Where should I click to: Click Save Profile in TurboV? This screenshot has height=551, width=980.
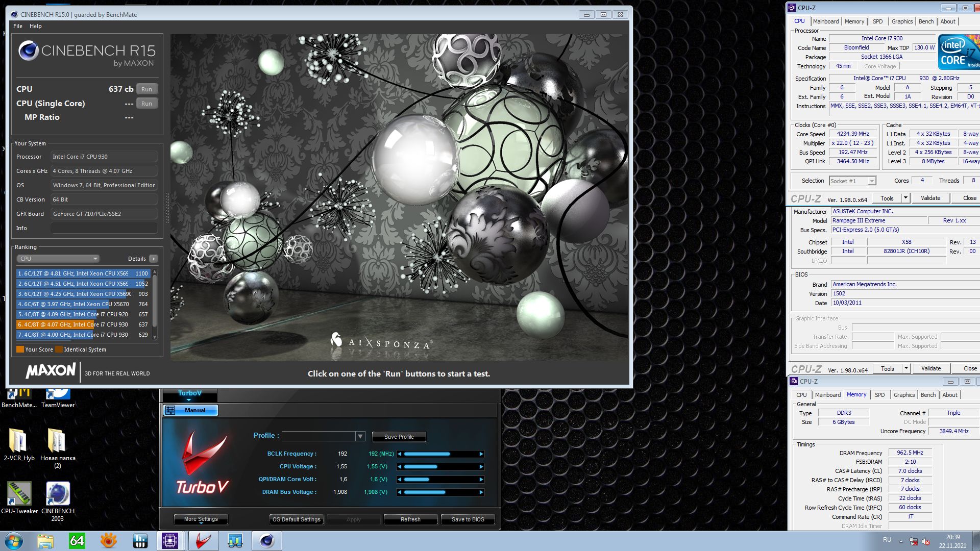(x=399, y=437)
